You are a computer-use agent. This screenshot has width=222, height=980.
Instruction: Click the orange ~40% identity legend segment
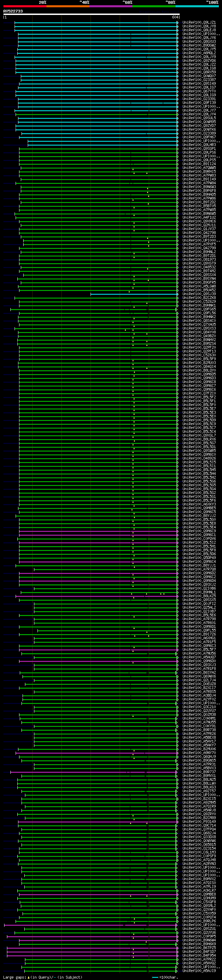pos(68,6)
